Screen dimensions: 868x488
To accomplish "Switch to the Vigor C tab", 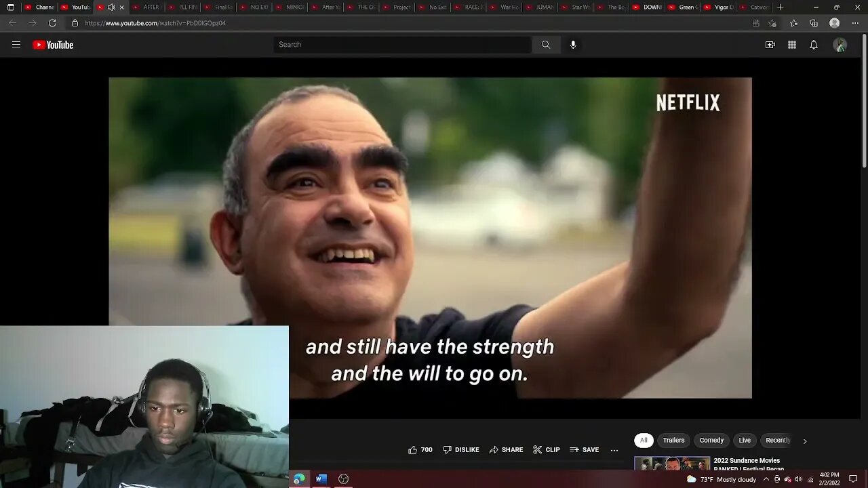I will point(719,7).
